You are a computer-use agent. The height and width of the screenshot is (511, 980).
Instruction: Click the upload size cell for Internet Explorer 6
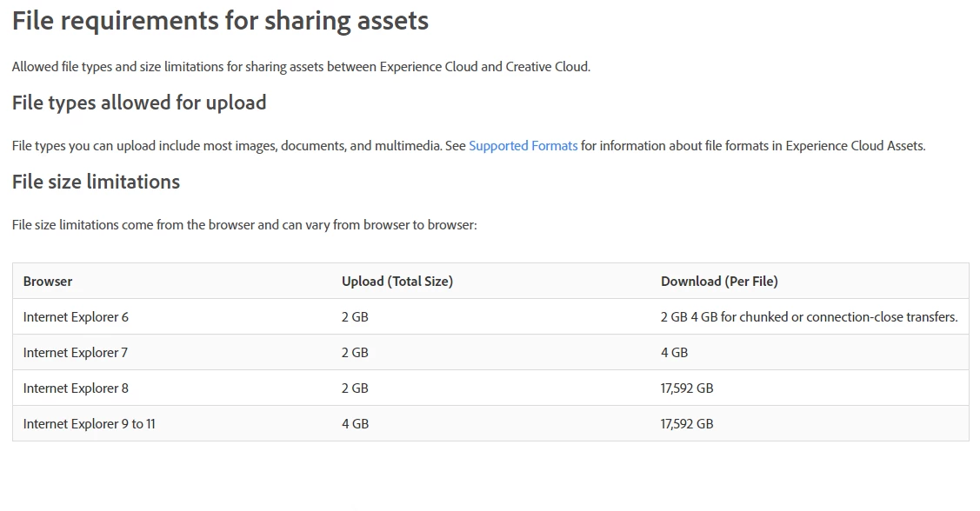point(355,317)
